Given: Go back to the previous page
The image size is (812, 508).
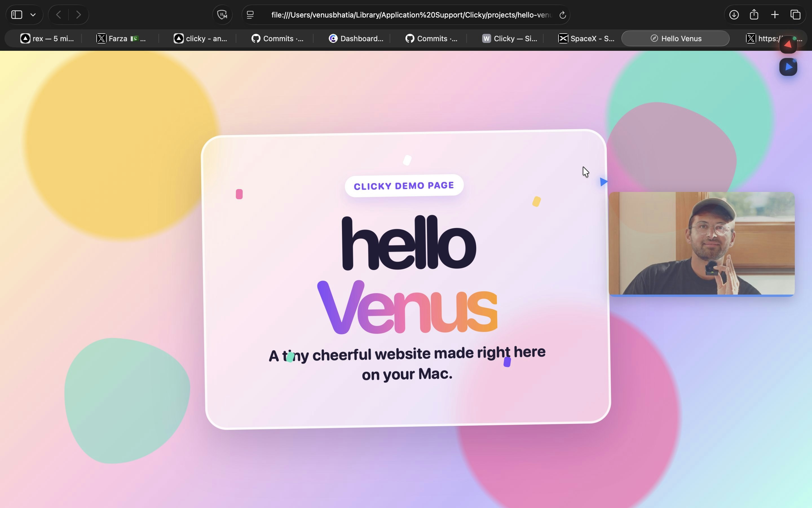Looking at the screenshot, I should pyautogui.click(x=59, y=15).
